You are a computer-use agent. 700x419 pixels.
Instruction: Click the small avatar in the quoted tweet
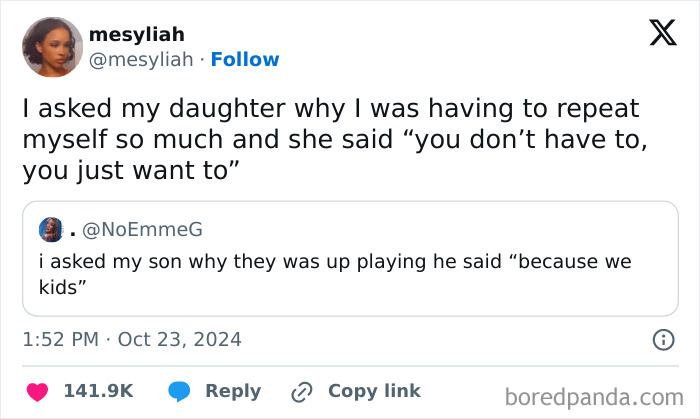pos(50,230)
